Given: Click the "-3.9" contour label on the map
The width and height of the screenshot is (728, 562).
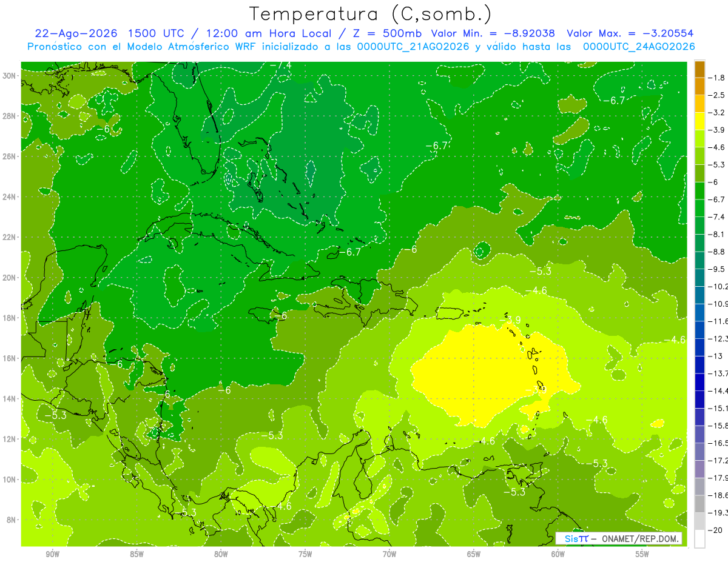Looking at the screenshot, I should (x=510, y=319).
